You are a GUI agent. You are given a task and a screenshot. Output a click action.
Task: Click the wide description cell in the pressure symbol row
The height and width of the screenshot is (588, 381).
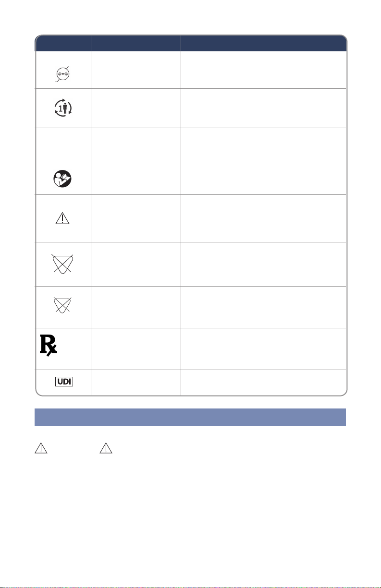pyautogui.click(x=264, y=70)
